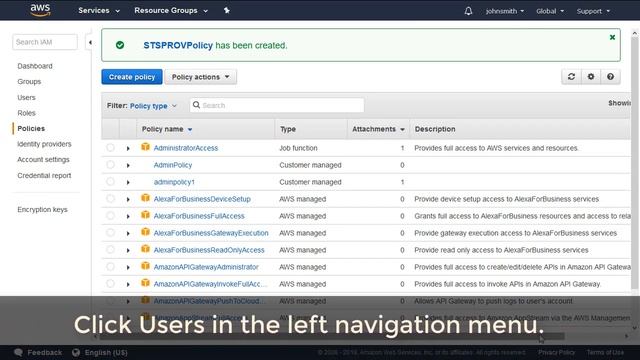This screenshot has width=640, height=360.
Task: Open the Support menu
Action: (x=593, y=11)
